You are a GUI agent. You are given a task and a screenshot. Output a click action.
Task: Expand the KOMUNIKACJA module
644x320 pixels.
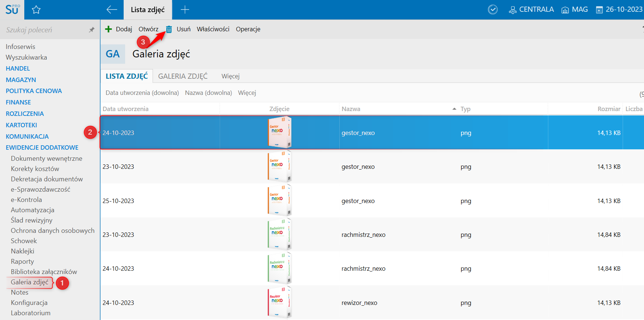tap(27, 136)
